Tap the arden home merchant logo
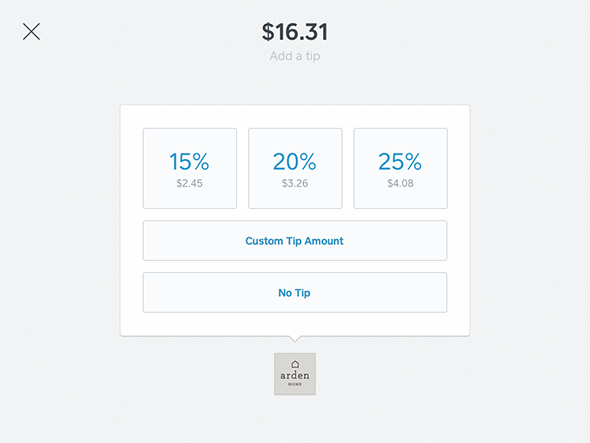Viewport: 590px width, 443px height. (295, 374)
